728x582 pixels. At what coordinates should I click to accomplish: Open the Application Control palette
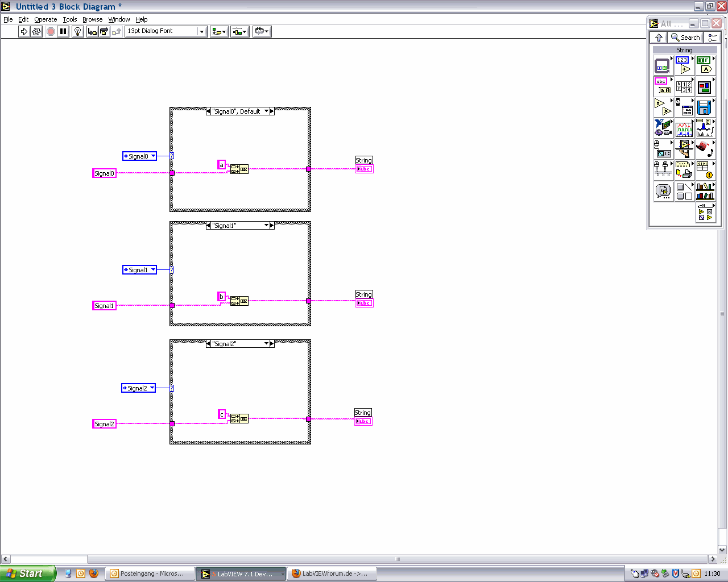684,148
